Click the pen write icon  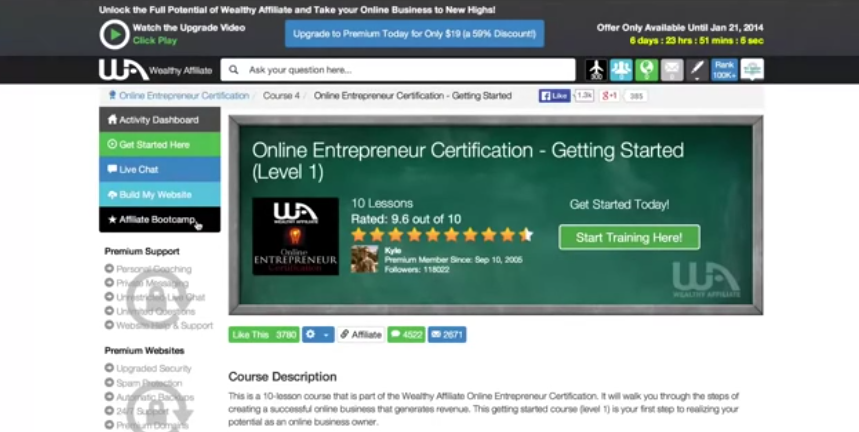(697, 70)
